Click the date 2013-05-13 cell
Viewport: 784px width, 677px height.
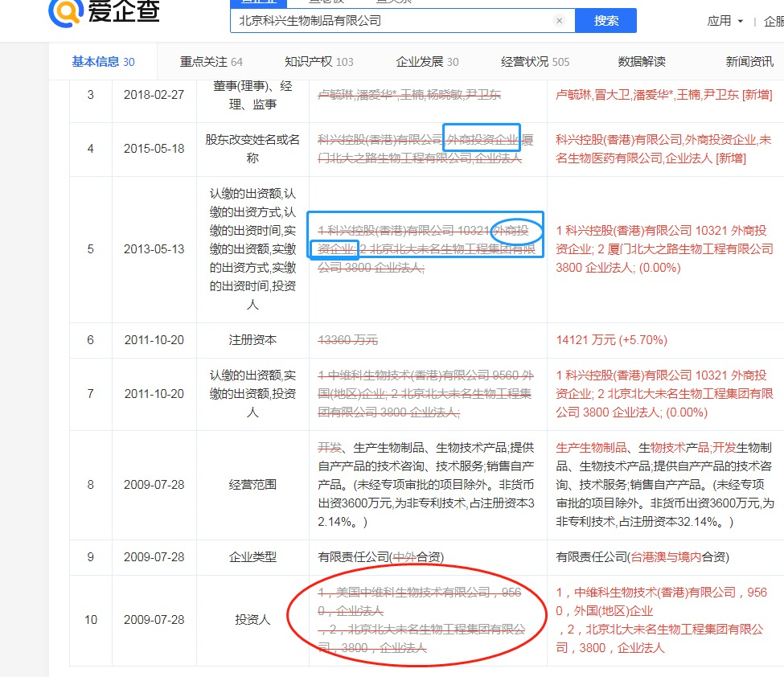coord(154,249)
